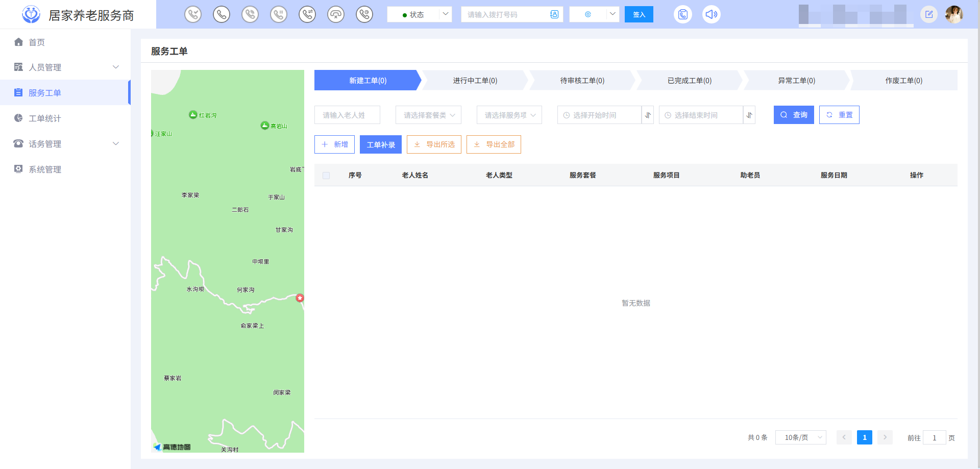Click the answer call phone icon
Viewport: 980px width, 469px height.
193,14
